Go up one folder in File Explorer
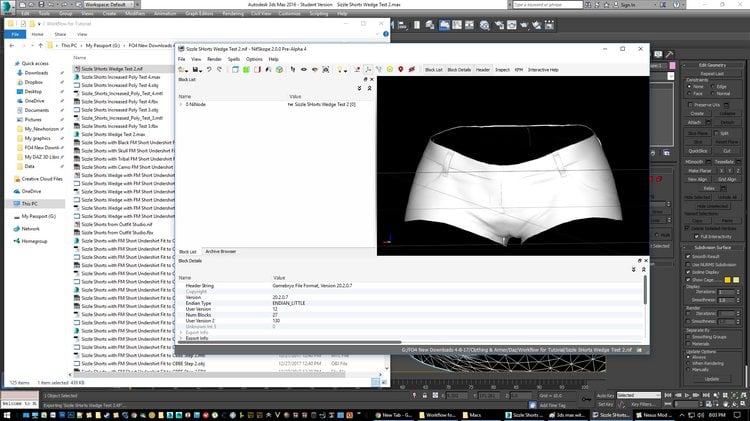Viewport: 750px width, 421px height. pos(41,45)
